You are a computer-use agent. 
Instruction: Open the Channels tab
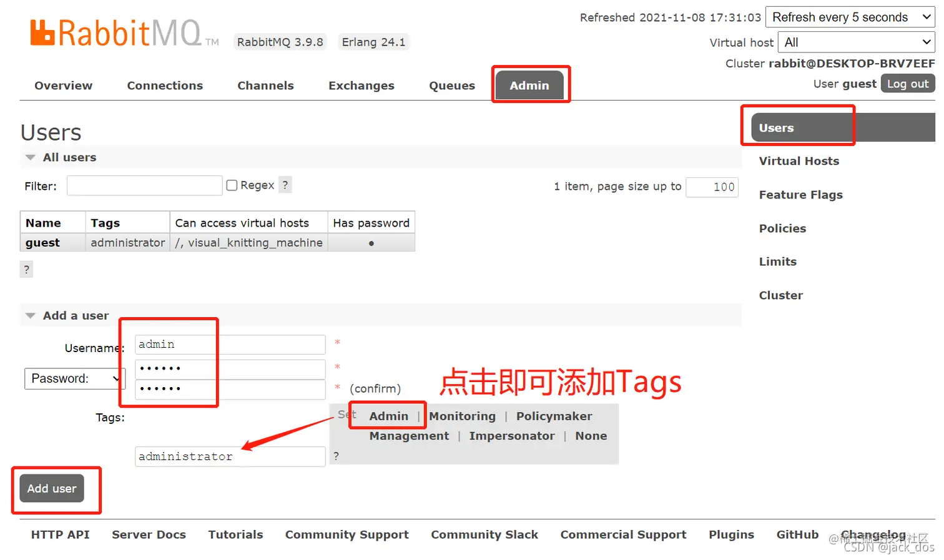(265, 86)
